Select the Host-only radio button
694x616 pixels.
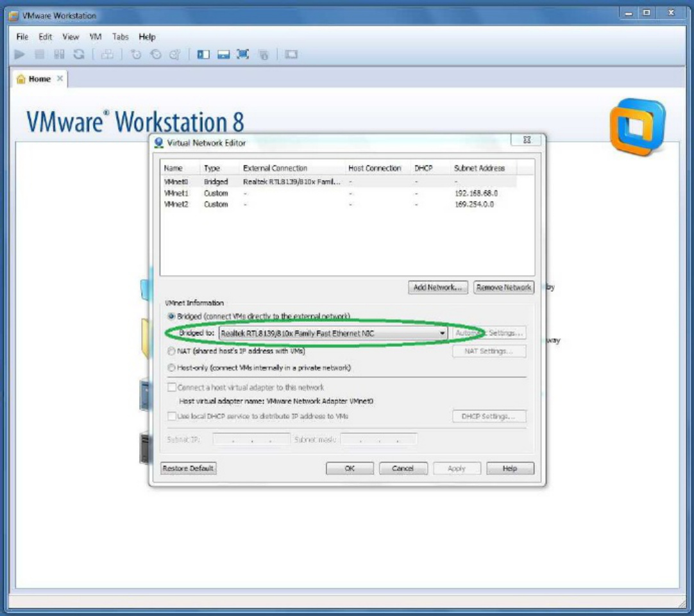click(x=171, y=367)
